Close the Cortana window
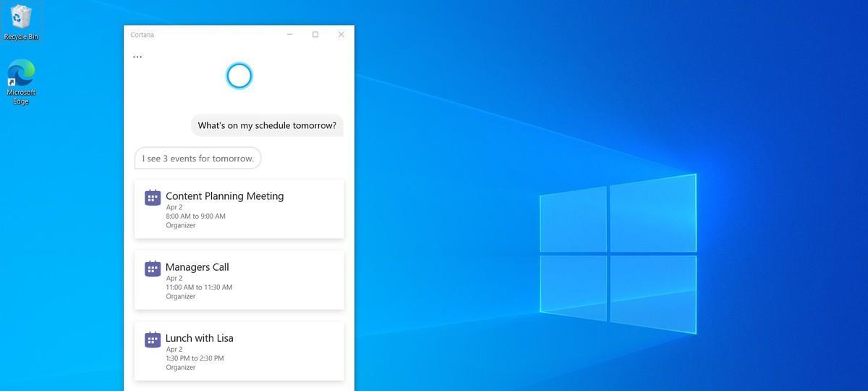This screenshot has width=868, height=391. coord(341,34)
